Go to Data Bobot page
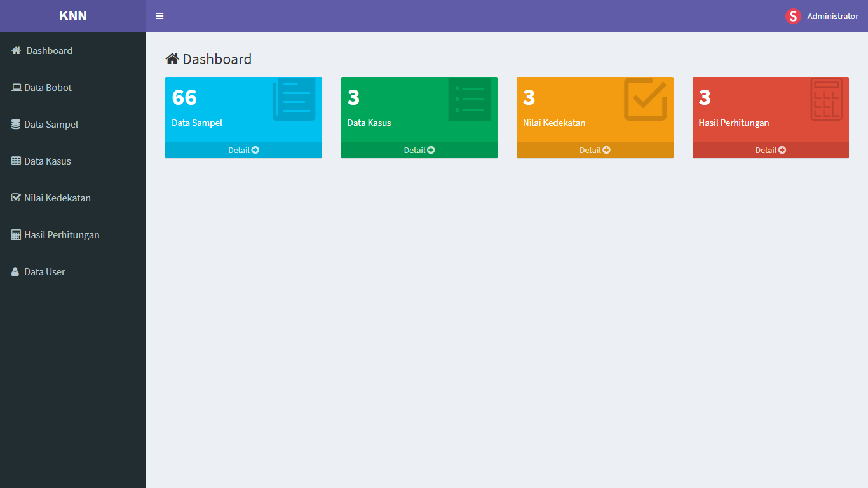The width and height of the screenshot is (868, 488). click(48, 87)
